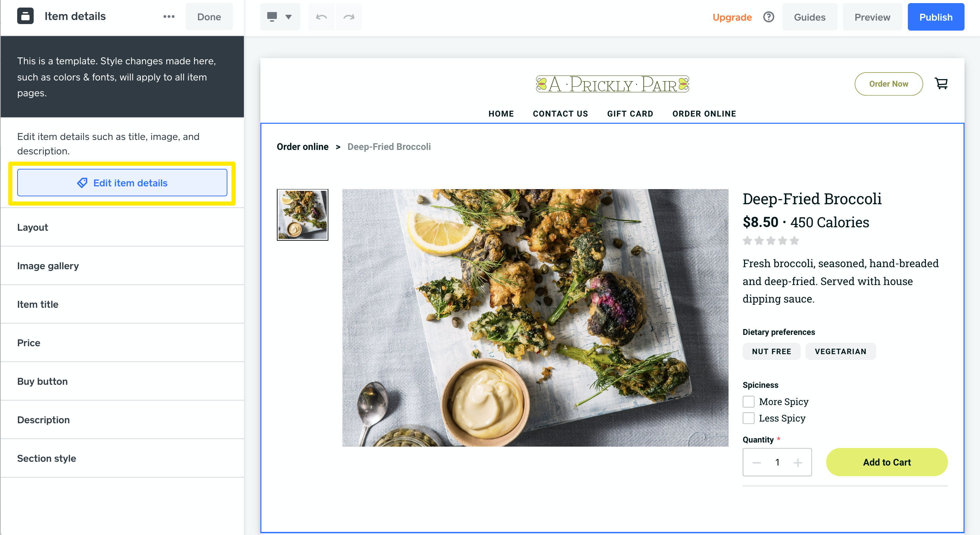The height and width of the screenshot is (535, 980).
Task: Toggle the NUT FREE dietary tag
Action: (x=771, y=351)
